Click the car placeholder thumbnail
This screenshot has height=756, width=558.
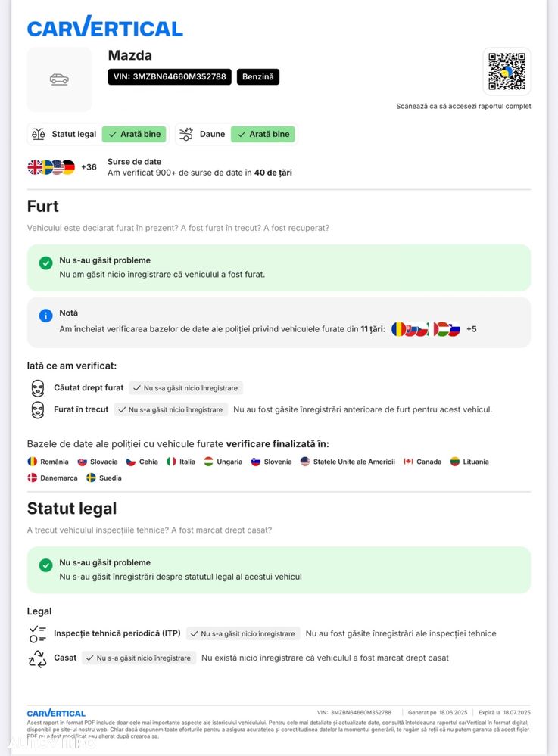click(59, 79)
